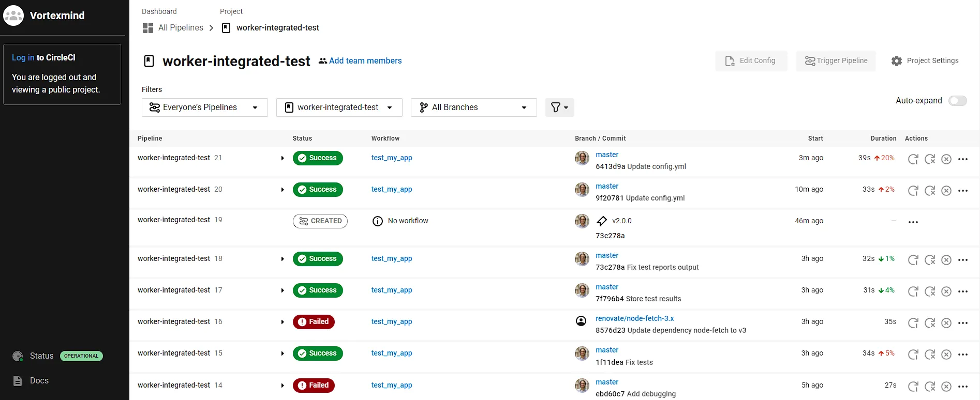Image resolution: width=980 pixels, height=400 pixels.
Task: Click the OPERATIONAL status badge
Action: [x=81, y=356]
